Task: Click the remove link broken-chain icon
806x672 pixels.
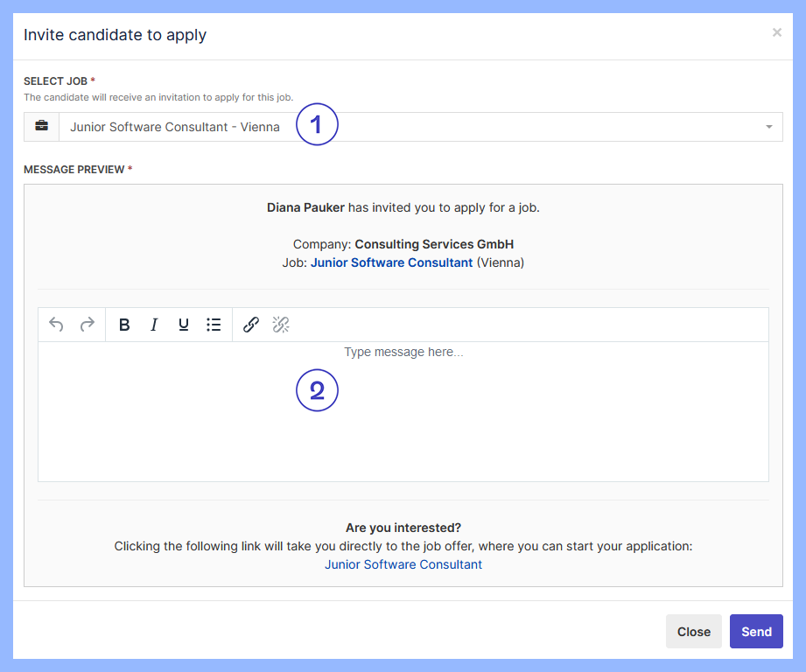Action: pos(281,325)
